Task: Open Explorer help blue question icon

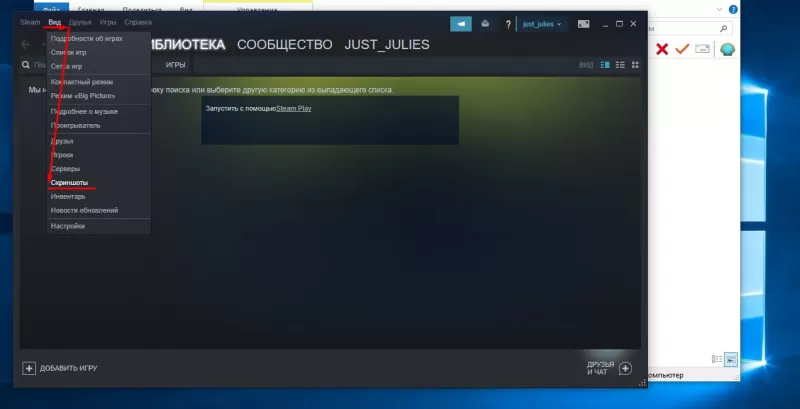Action: [733, 9]
